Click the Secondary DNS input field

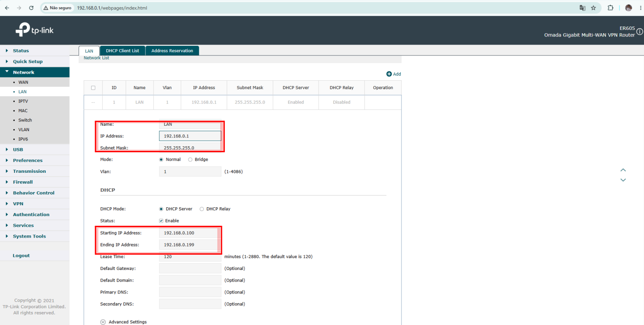(190, 304)
